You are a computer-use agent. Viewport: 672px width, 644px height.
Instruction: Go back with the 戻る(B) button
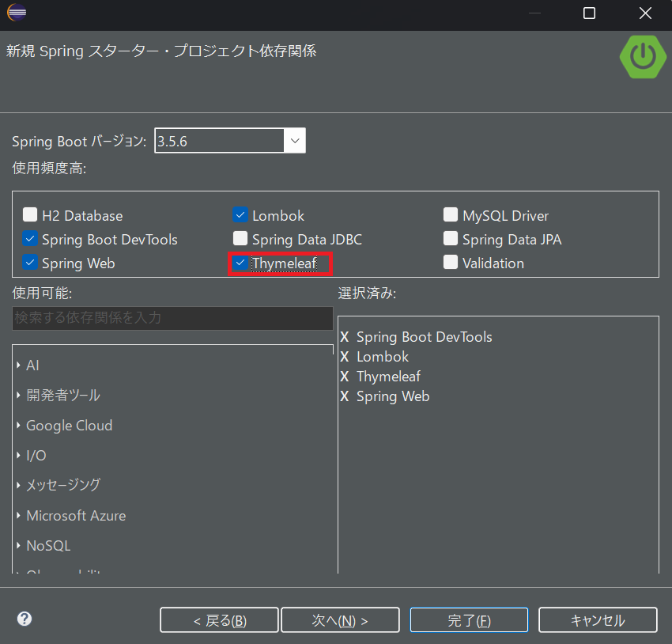pyautogui.click(x=219, y=620)
